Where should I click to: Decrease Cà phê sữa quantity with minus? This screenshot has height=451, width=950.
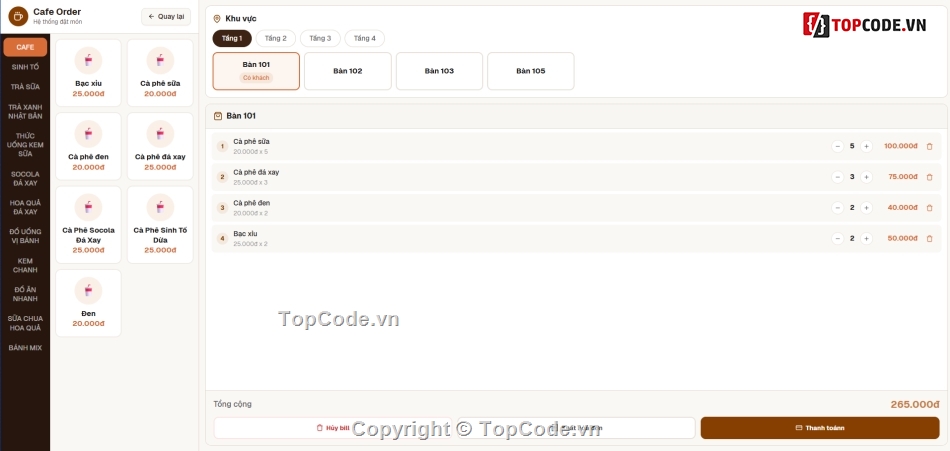coord(837,146)
